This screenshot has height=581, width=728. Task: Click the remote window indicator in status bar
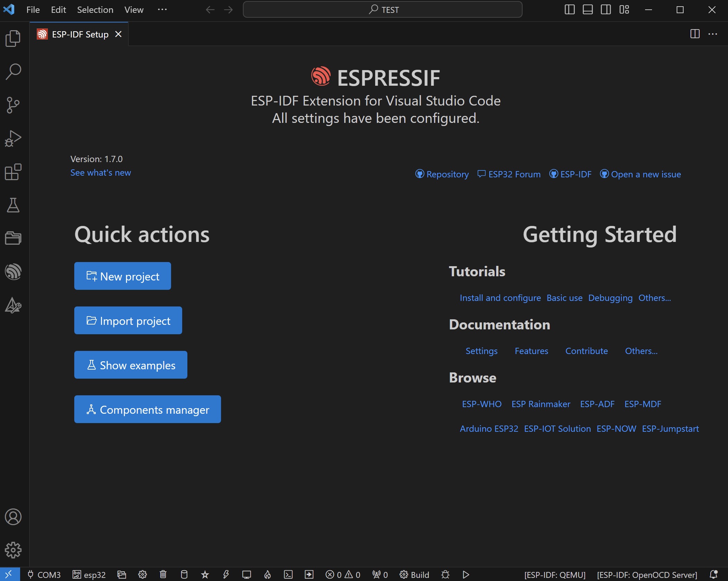click(10, 574)
